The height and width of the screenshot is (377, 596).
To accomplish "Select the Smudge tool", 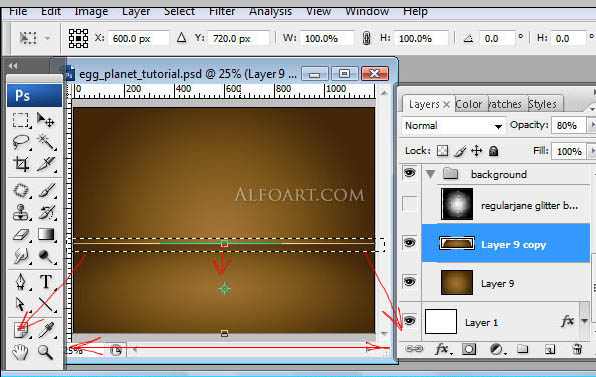I will [x=21, y=256].
